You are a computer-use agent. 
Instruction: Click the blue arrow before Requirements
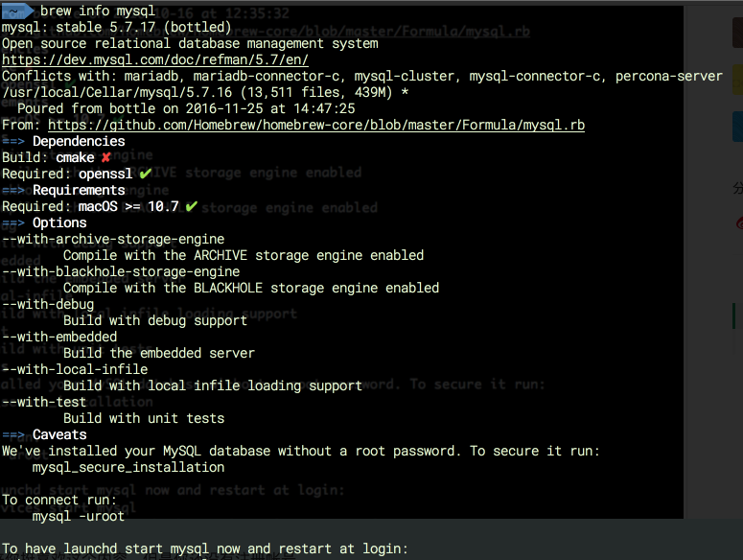[13, 190]
